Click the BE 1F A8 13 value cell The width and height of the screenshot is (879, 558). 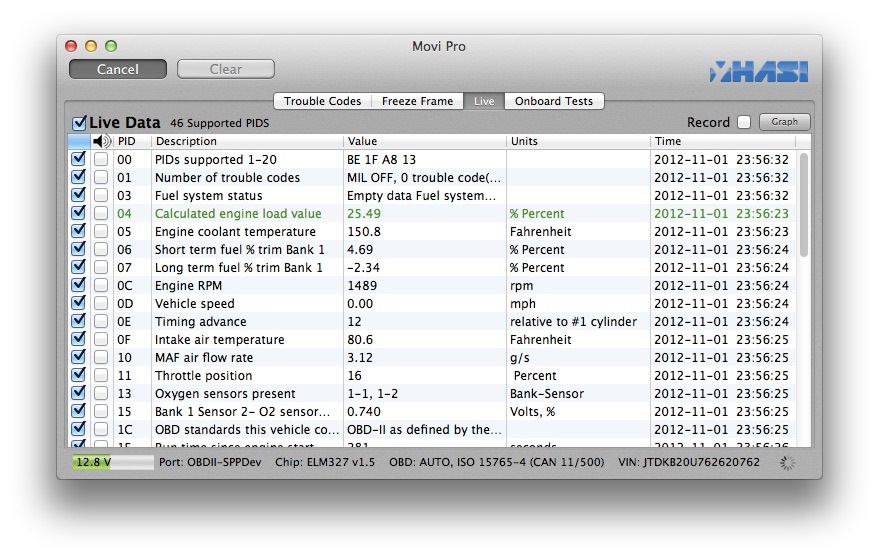(381, 160)
